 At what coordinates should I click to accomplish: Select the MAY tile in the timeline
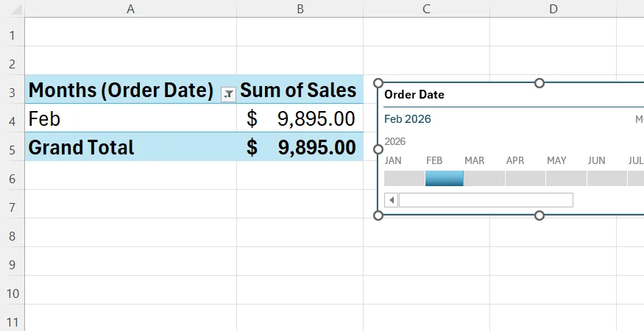pyautogui.click(x=566, y=179)
